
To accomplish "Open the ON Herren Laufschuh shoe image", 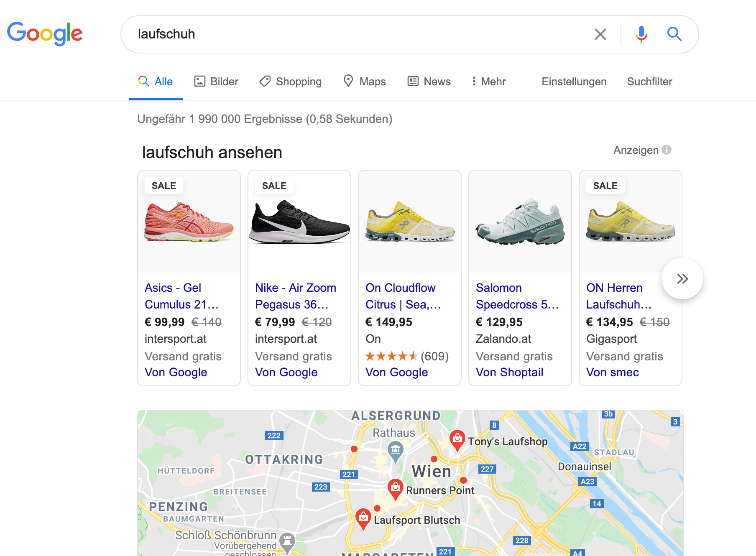I will tap(631, 222).
